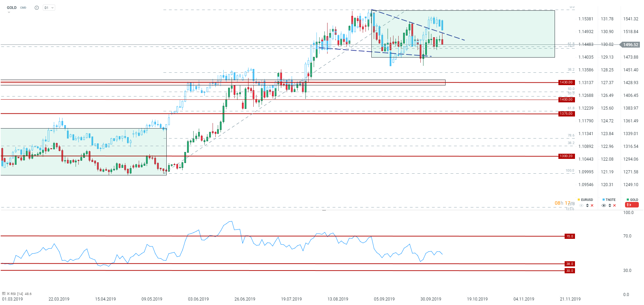This screenshot has height=305, width=644.
Task: Toggle EURUSD overlay visibility eye
Action: (582, 205)
